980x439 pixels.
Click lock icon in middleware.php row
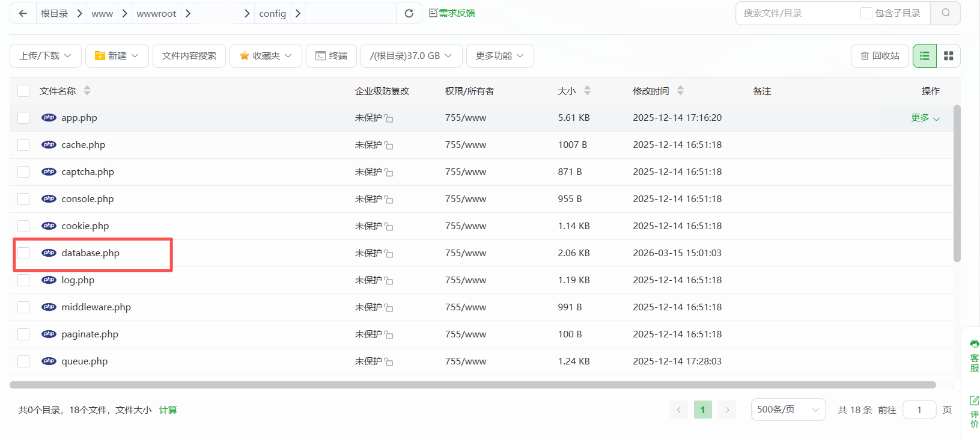(x=389, y=308)
